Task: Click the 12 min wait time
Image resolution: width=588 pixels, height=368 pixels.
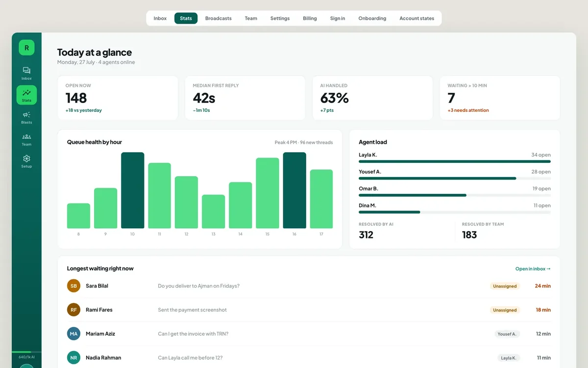Action: 543,334
